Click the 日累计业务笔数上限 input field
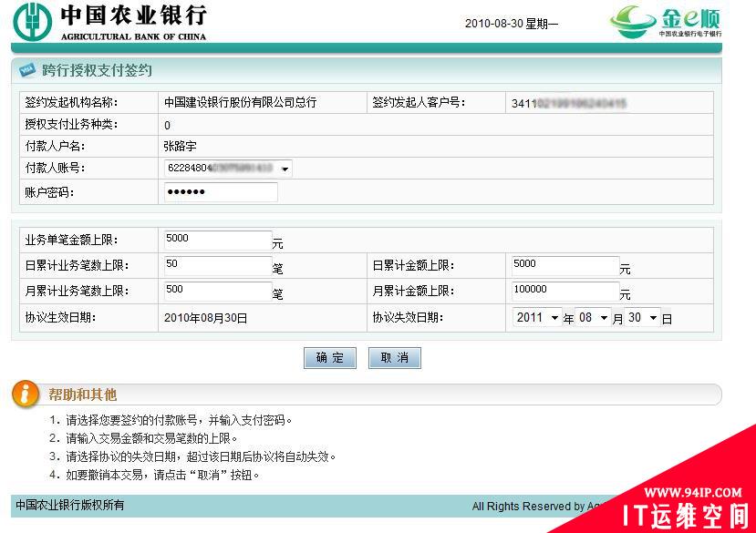This screenshot has width=756, height=533. pyautogui.click(x=218, y=265)
